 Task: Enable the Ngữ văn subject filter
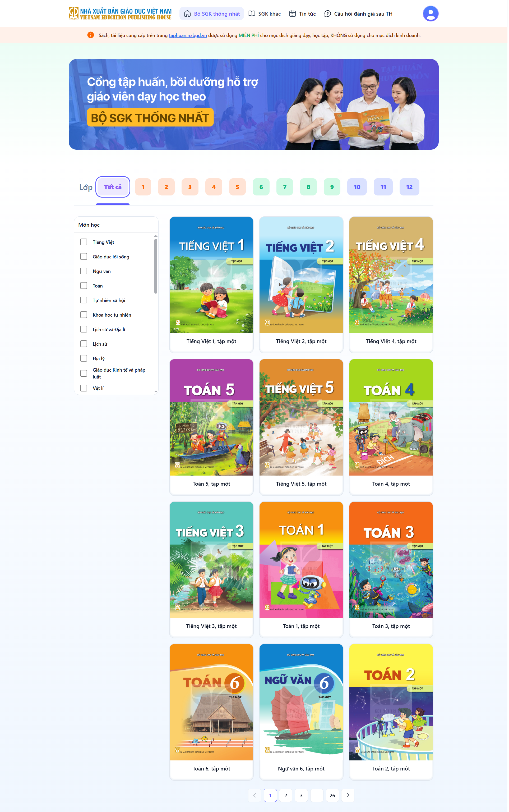84,271
